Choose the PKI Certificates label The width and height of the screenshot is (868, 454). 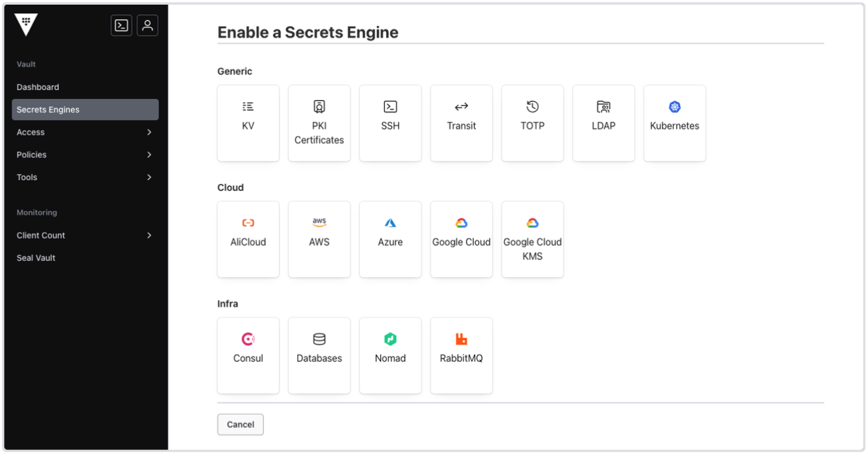pos(319,133)
